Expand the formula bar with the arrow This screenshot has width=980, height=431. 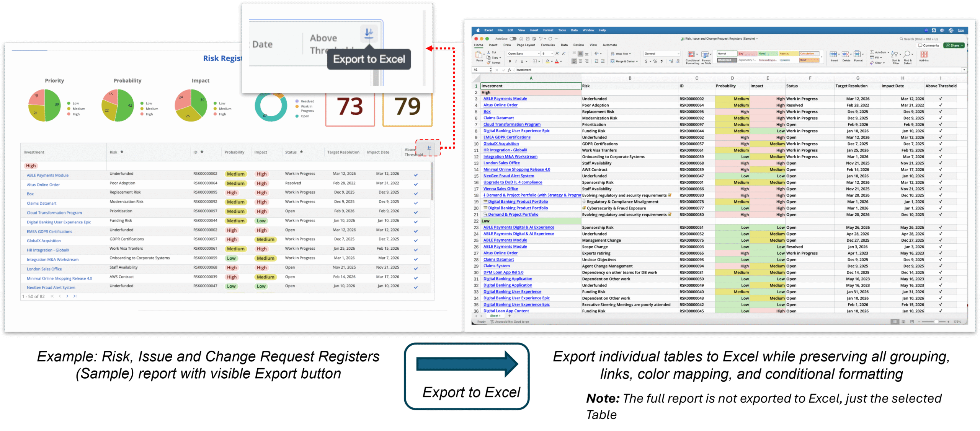(x=964, y=70)
